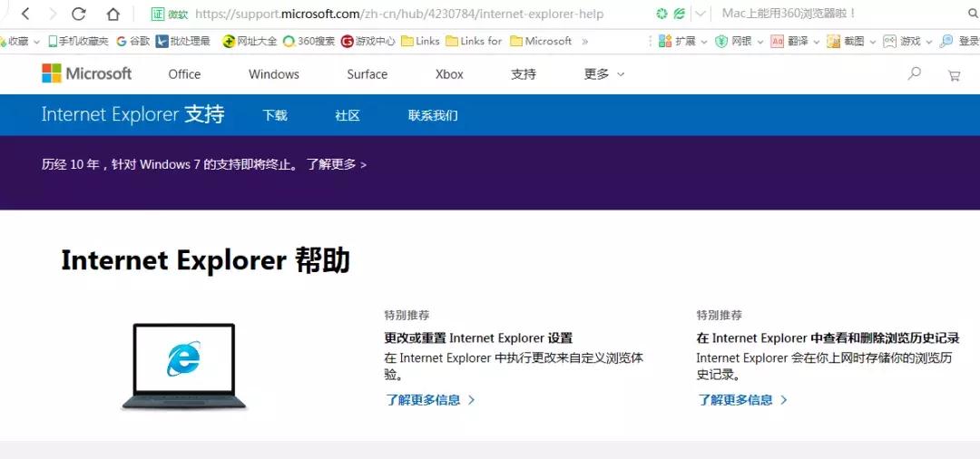The image size is (980, 459).
Task: Click the green circular sync icon in address bar
Action: pos(661,14)
